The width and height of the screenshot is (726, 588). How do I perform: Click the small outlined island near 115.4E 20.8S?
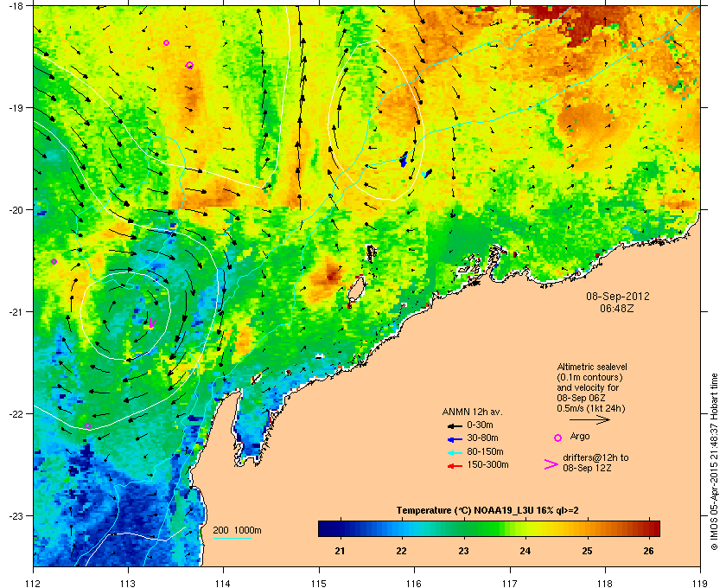(x=355, y=290)
